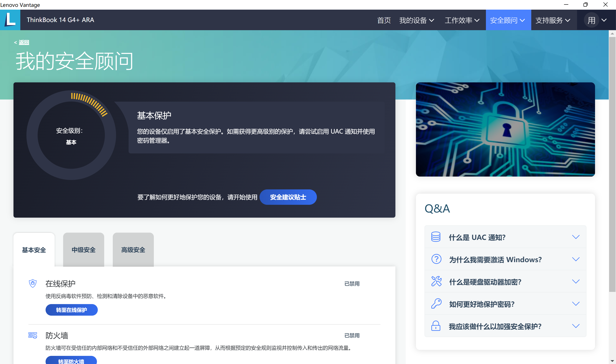
Task: Switch to the 高级安全 tab
Action: 133,250
